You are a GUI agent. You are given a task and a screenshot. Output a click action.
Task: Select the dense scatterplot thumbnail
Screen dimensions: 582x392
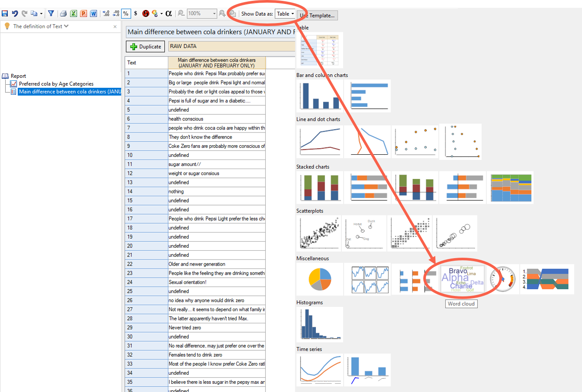coord(319,233)
